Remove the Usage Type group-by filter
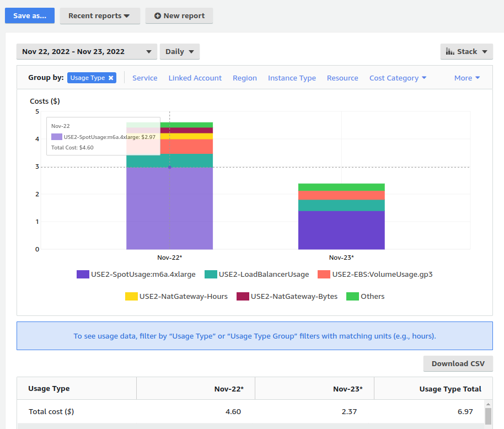The image size is (504, 429). coord(111,78)
